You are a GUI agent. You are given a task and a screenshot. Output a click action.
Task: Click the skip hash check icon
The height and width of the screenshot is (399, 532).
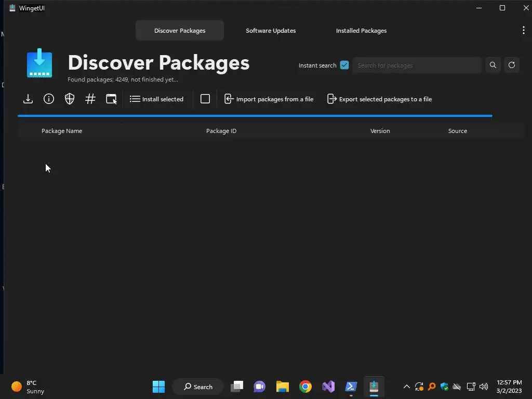(90, 99)
